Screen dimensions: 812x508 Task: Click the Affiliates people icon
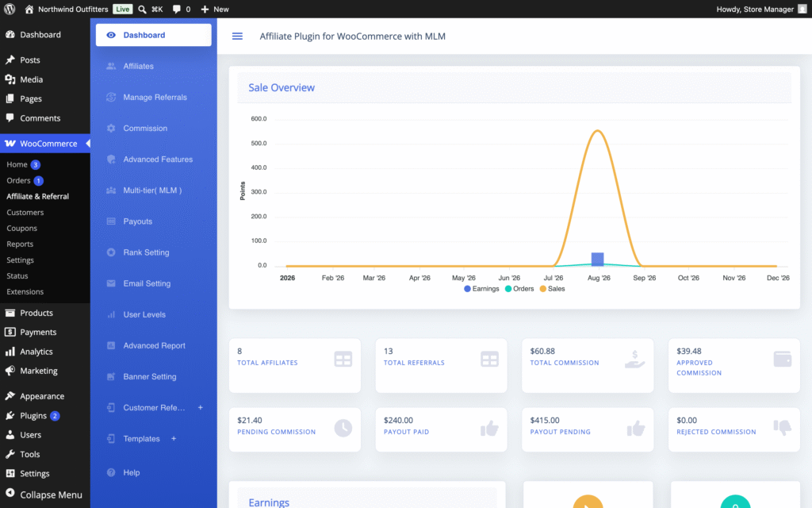tap(111, 66)
